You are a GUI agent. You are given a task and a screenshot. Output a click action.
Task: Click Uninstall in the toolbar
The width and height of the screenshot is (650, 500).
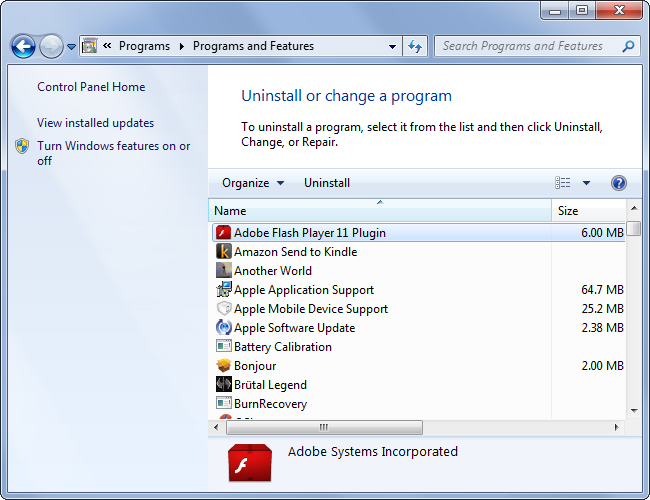point(327,183)
